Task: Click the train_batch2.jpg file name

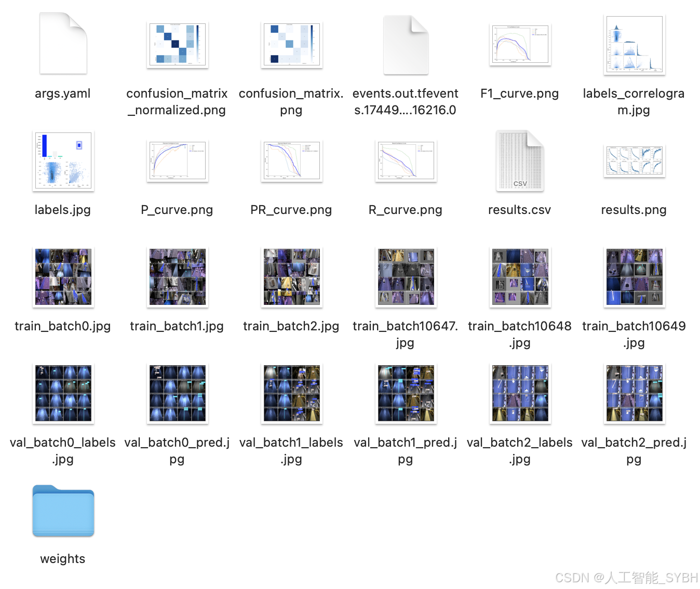Action: tap(291, 326)
